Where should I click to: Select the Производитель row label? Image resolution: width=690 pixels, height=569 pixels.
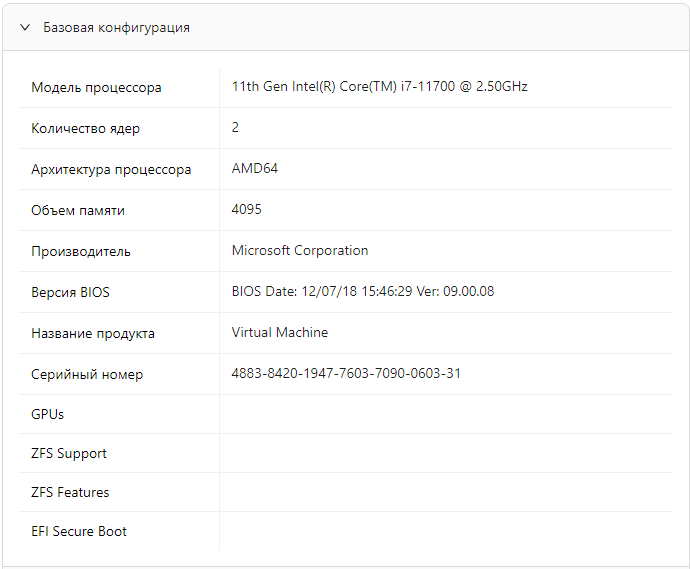(x=81, y=252)
